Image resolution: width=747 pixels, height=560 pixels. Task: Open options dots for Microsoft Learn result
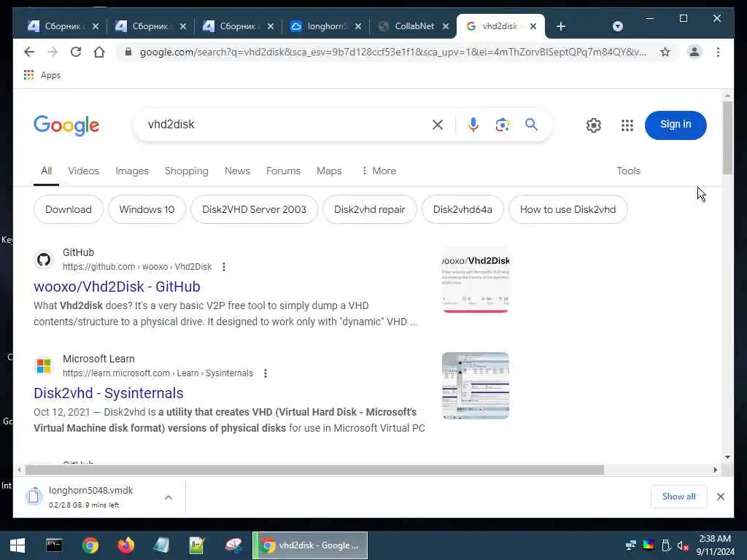266,373
